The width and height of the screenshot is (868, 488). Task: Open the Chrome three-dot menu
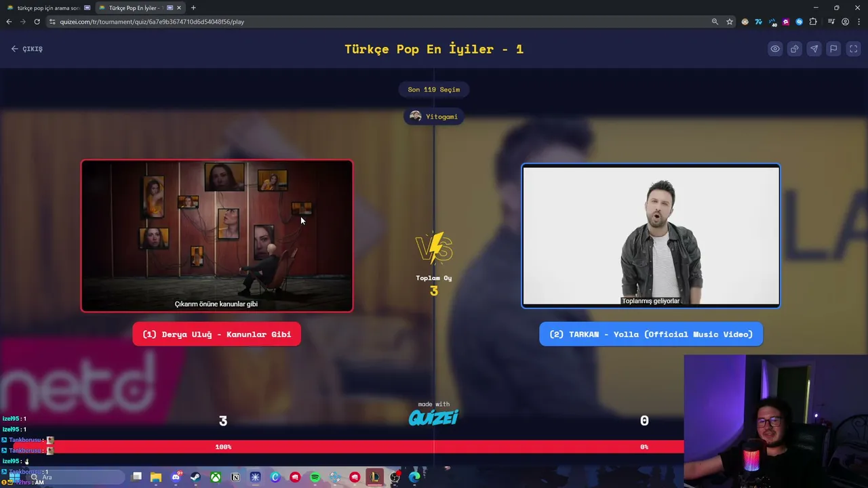click(859, 22)
